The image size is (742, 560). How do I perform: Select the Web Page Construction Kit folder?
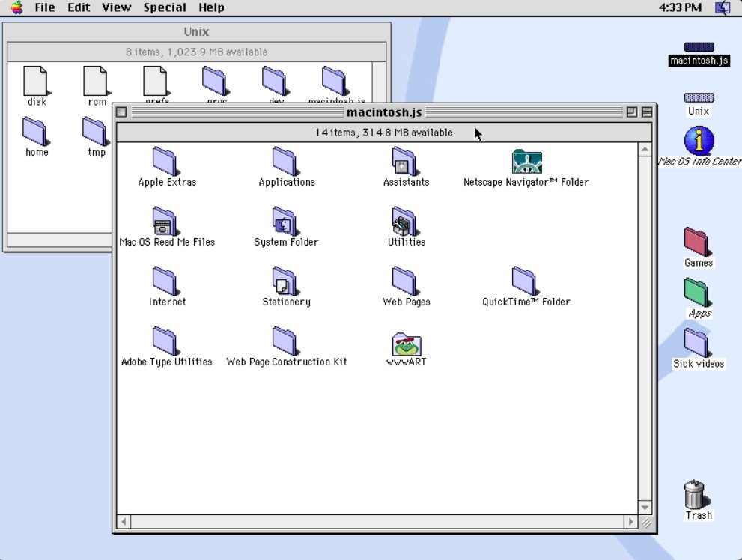pyautogui.click(x=285, y=341)
